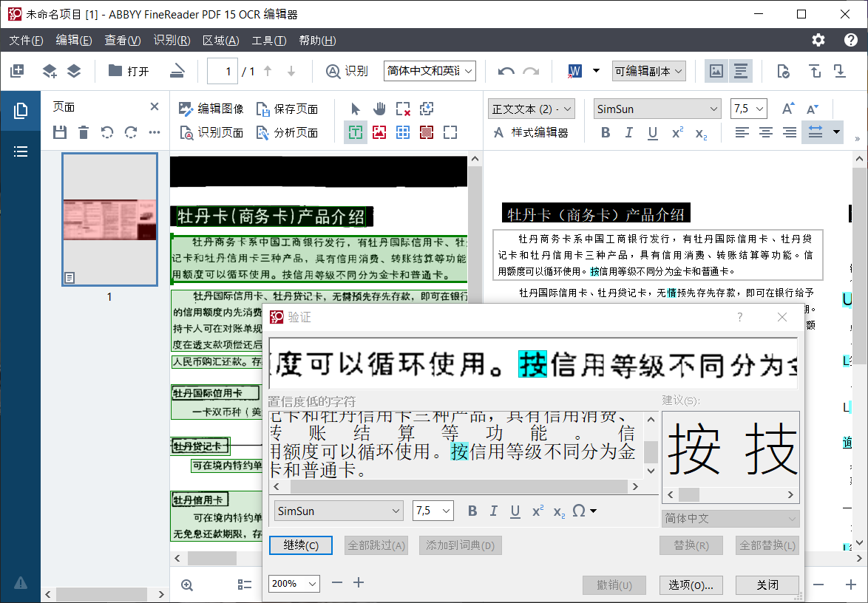Viewport: 868px width, 603px height.
Task: Open the settings gear in title bar
Action: click(818, 40)
